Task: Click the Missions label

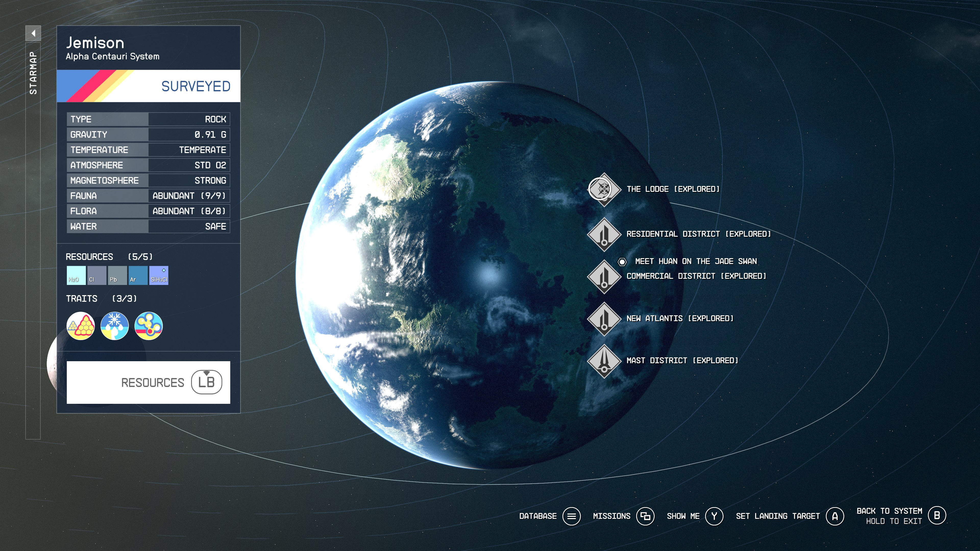Action: tap(611, 516)
